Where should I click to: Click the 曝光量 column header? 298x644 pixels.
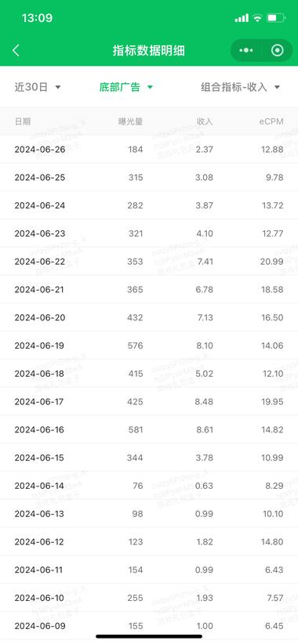pos(131,121)
